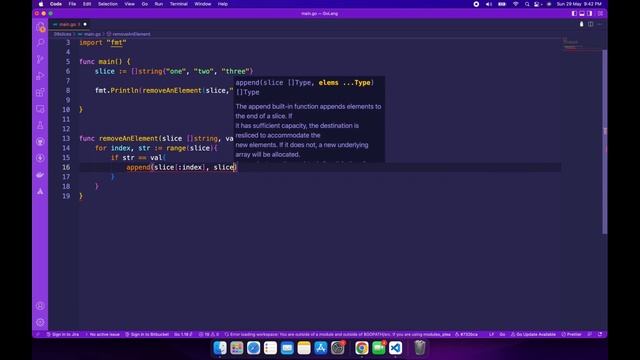Open the Accounts menu in activity bar
Screen dimensions: 640x360
[40, 306]
